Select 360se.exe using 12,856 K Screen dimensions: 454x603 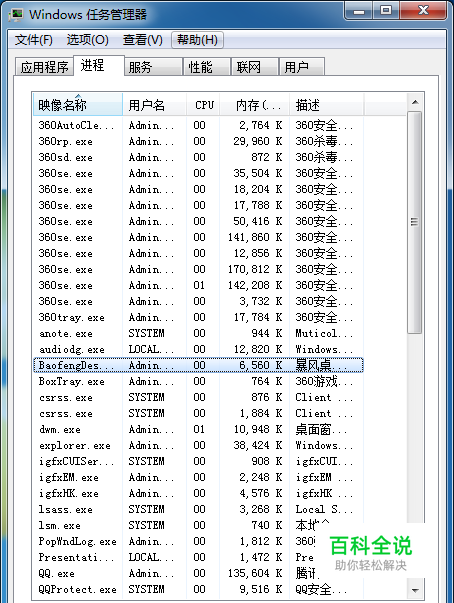pos(198,253)
